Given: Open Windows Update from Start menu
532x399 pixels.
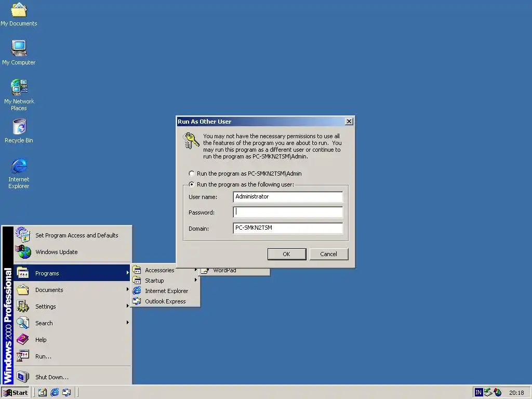Looking at the screenshot, I should [72, 252].
